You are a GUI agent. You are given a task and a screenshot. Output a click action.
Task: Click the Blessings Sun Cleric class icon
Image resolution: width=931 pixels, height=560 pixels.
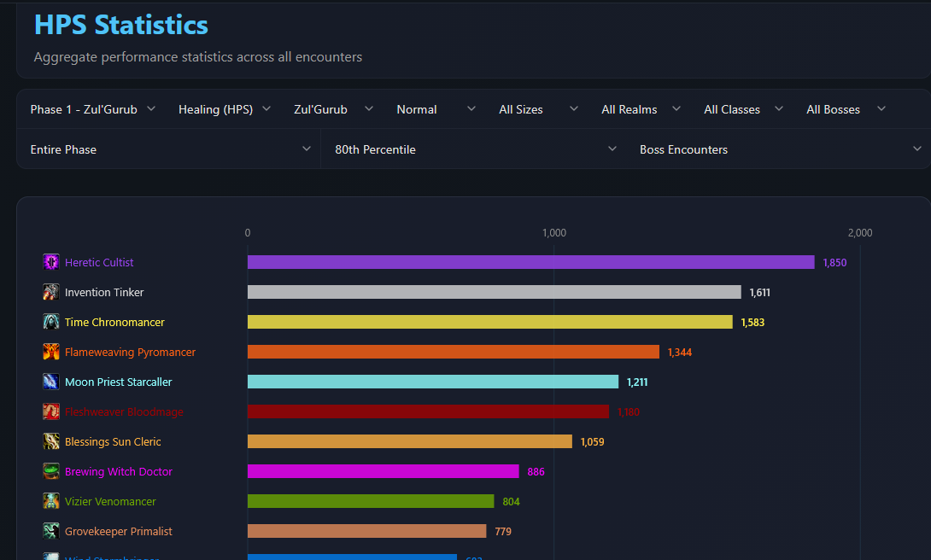(x=51, y=441)
